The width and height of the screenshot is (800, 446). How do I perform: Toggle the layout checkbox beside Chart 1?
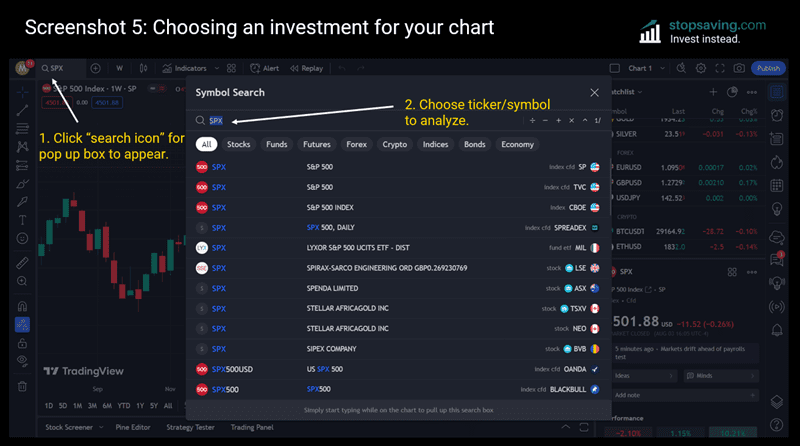click(x=615, y=68)
